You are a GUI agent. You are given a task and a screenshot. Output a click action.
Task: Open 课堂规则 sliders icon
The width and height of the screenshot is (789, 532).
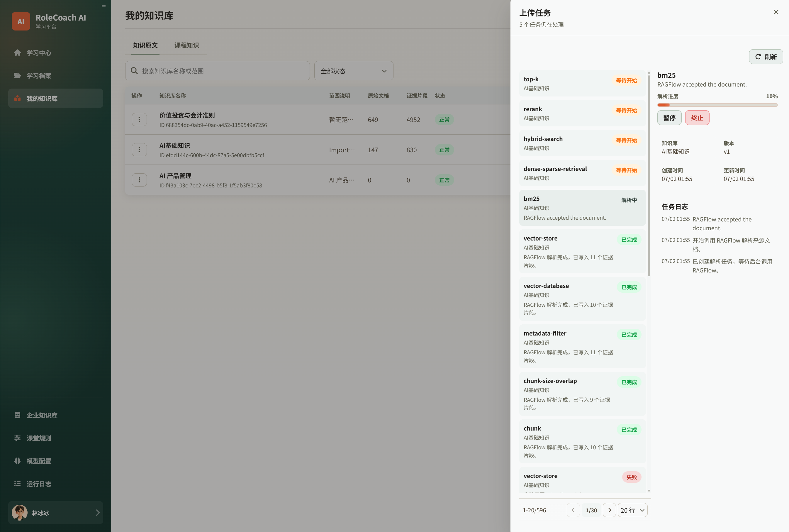(17, 438)
